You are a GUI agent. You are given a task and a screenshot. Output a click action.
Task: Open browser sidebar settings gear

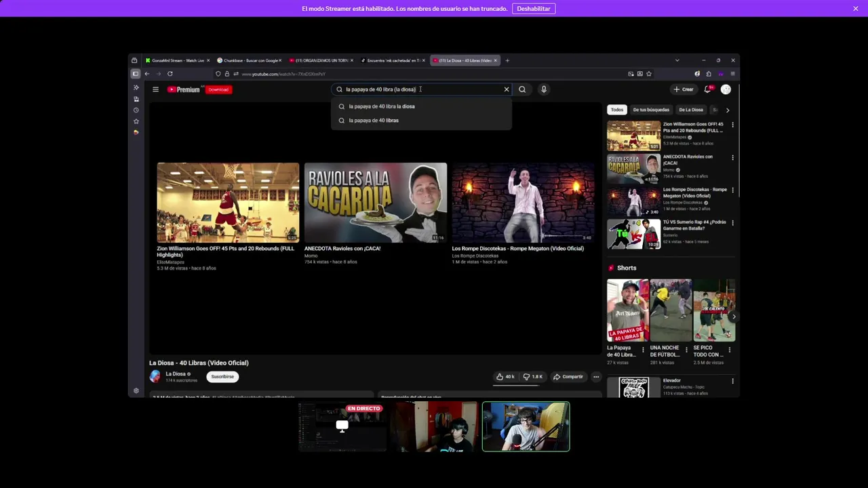[x=136, y=390]
